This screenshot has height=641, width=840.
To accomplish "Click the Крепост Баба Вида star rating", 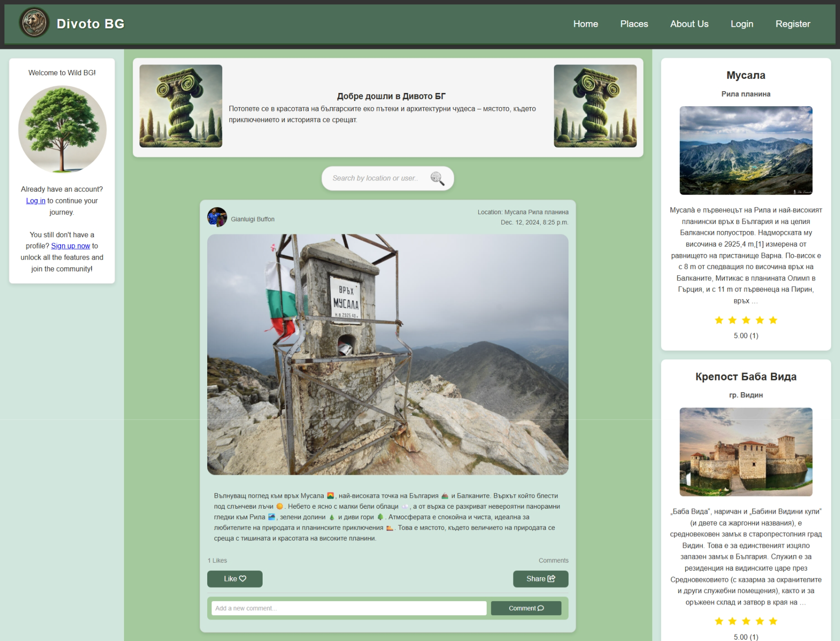I will click(746, 621).
